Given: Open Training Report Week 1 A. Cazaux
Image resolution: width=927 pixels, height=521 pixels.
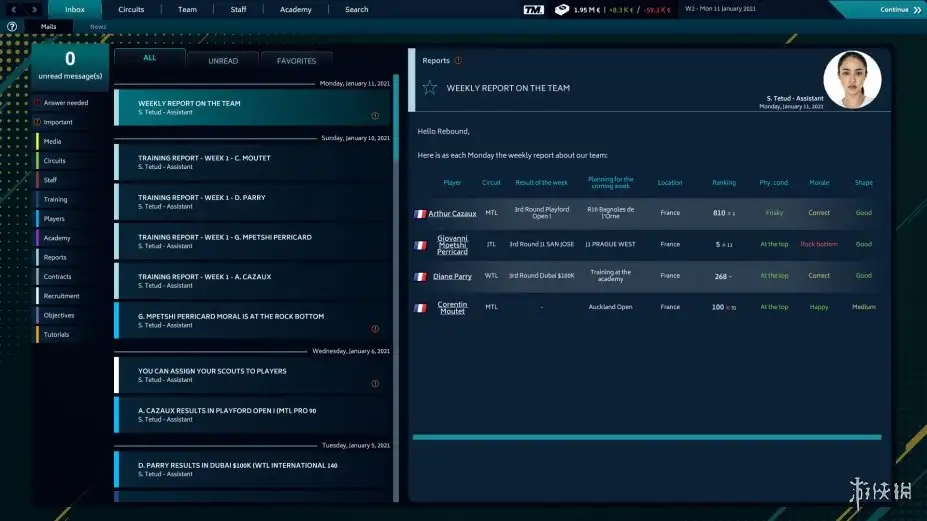Looking at the screenshot, I should click(253, 281).
